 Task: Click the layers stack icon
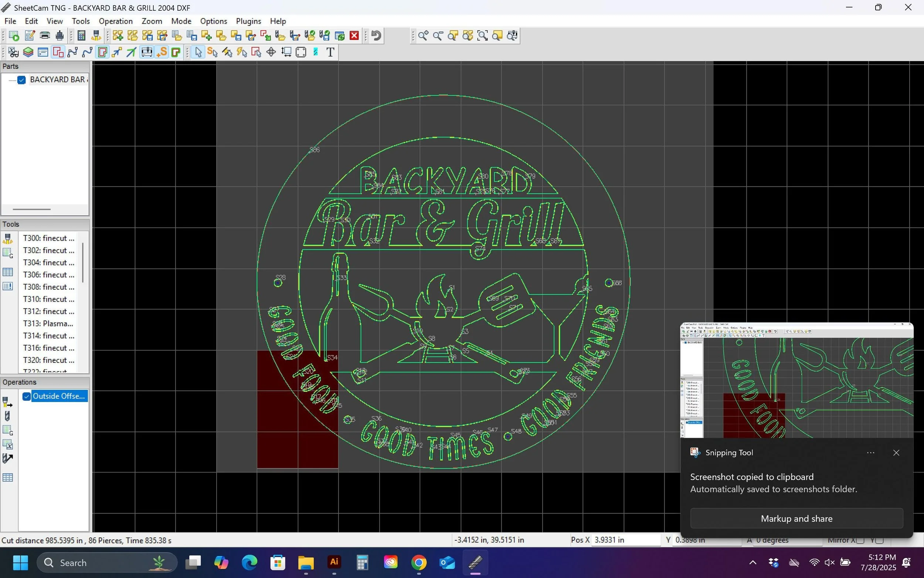(x=28, y=52)
